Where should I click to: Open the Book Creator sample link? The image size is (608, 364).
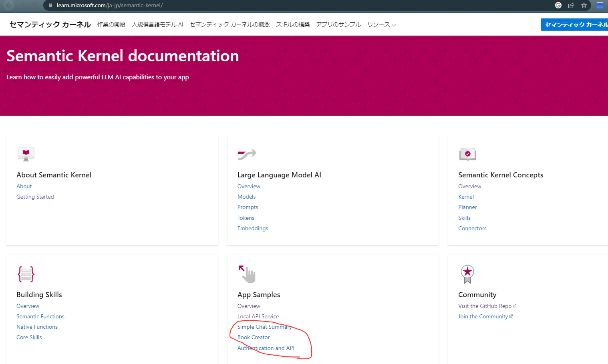pyautogui.click(x=254, y=337)
